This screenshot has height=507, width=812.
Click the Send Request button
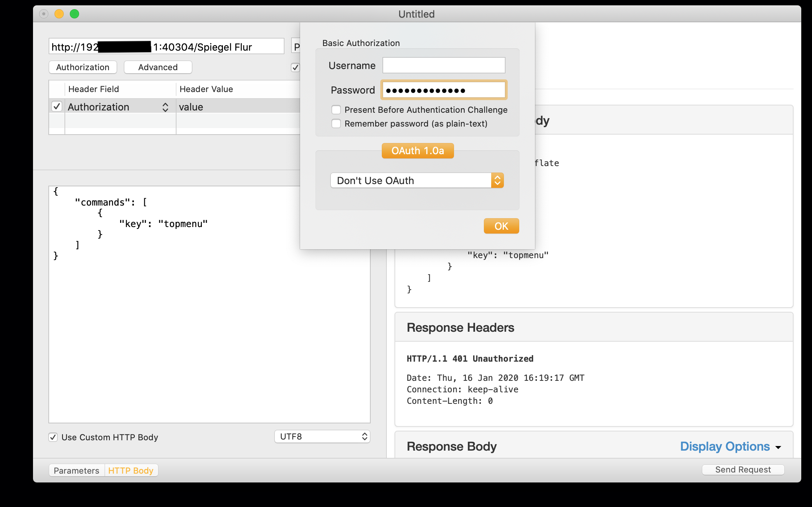pyautogui.click(x=743, y=470)
